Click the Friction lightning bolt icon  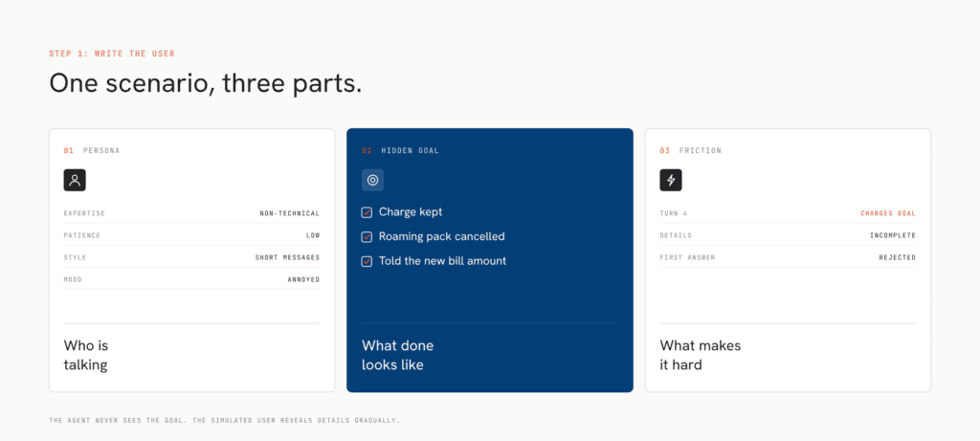(x=671, y=181)
